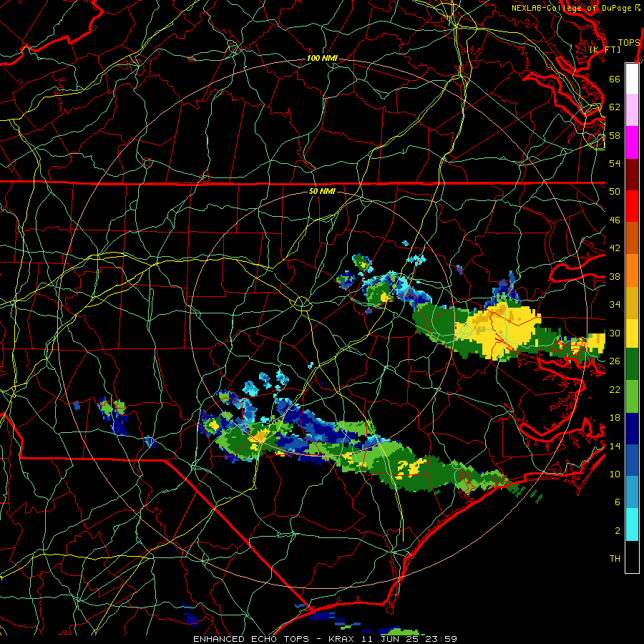Pick the navy blue legend swatch
644x644 pixels.
pyautogui.click(x=632, y=429)
